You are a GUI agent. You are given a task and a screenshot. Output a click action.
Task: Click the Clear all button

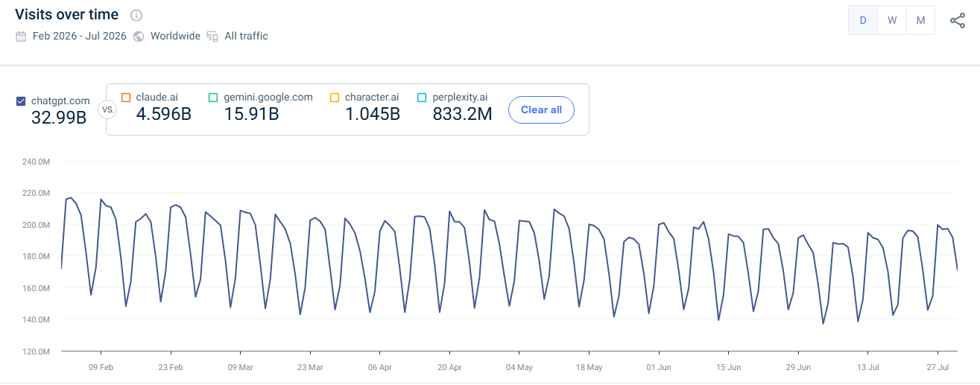coord(541,109)
